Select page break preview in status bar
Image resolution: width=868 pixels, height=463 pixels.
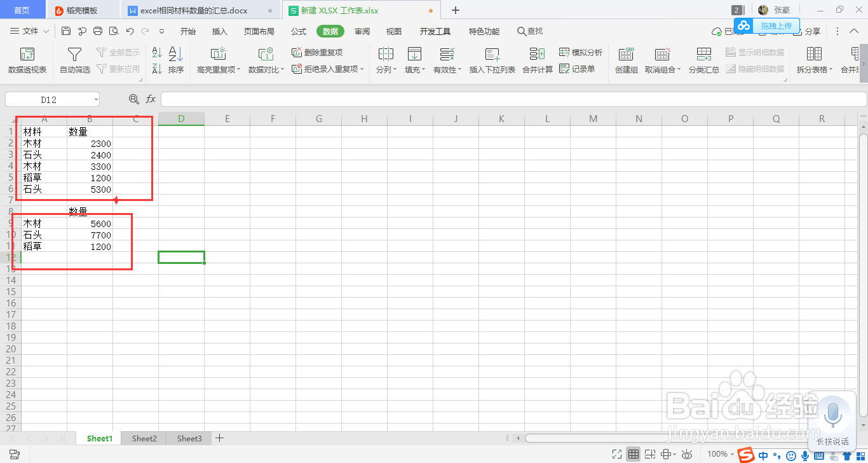[650, 454]
